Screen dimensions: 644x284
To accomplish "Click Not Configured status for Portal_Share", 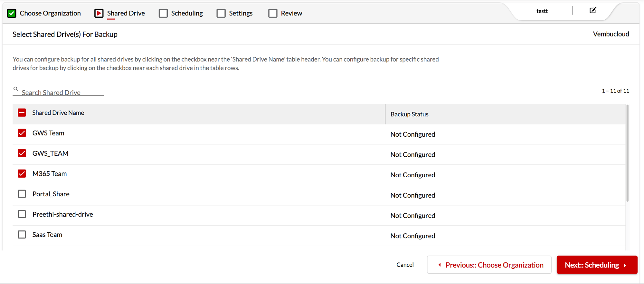I will click(x=413, y=195).
